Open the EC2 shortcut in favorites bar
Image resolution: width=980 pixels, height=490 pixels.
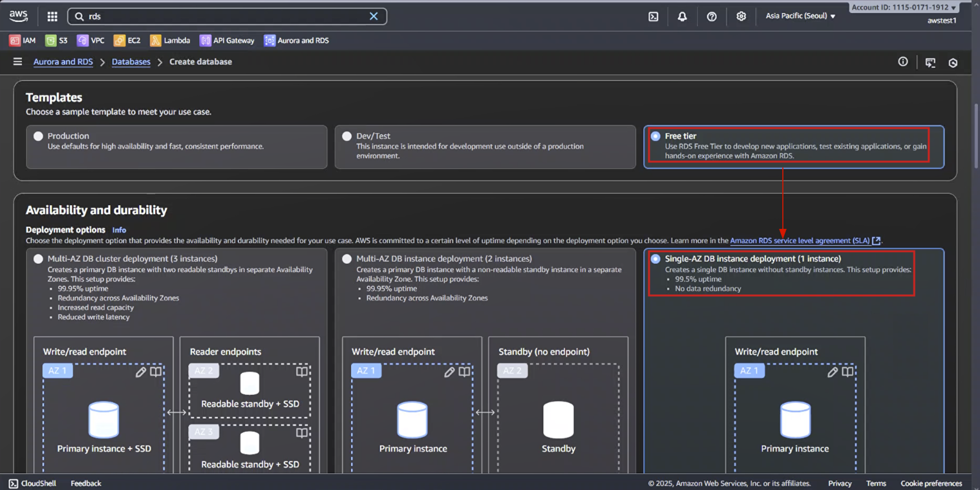click(127, 40)
